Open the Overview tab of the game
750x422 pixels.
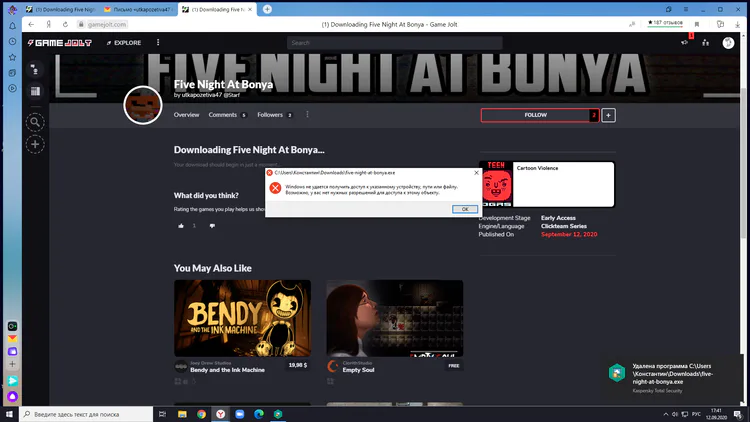click(x=187, y=115)
